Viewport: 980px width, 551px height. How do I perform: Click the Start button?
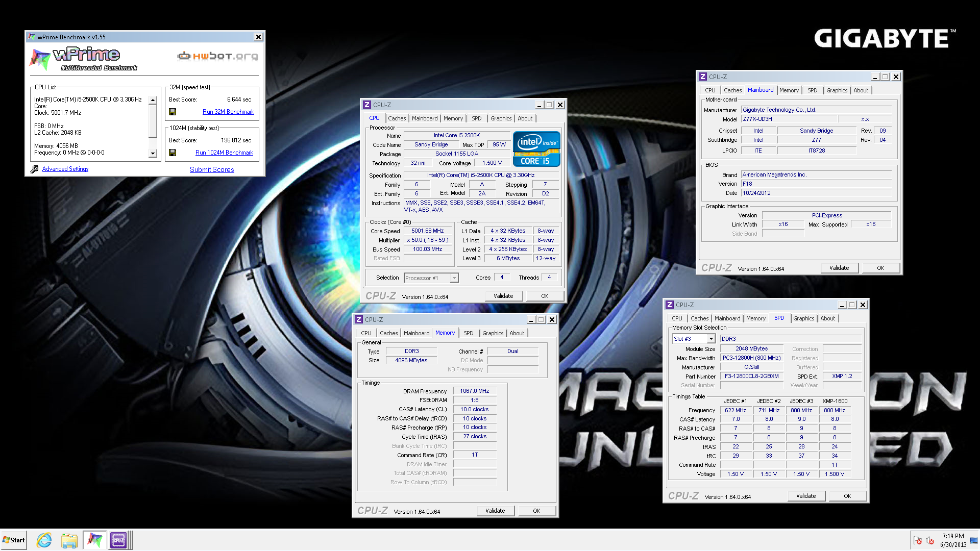click(x=14, y=540)
